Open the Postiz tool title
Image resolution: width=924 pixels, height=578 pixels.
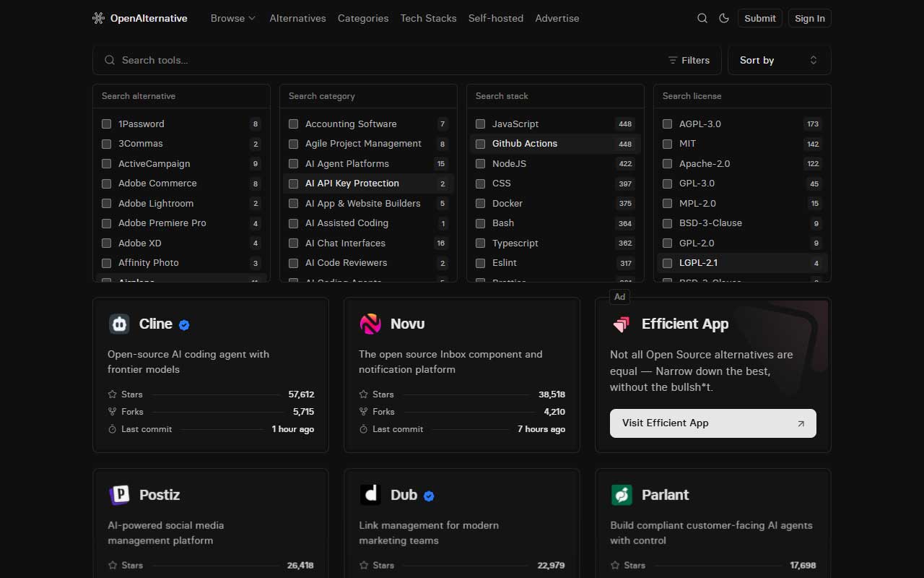coord(160,495)
